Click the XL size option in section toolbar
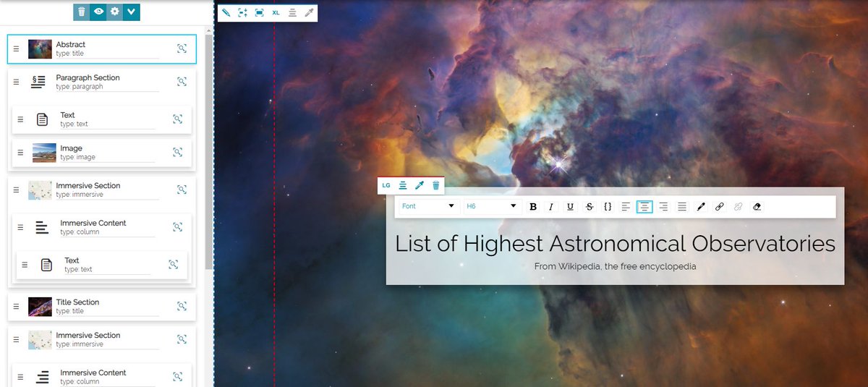The width and height of the screenshot is (868, 387). [x=276, y=12]
